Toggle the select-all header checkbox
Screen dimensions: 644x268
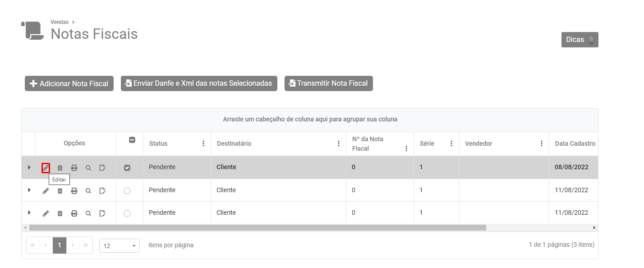click(x=132, y=140)
